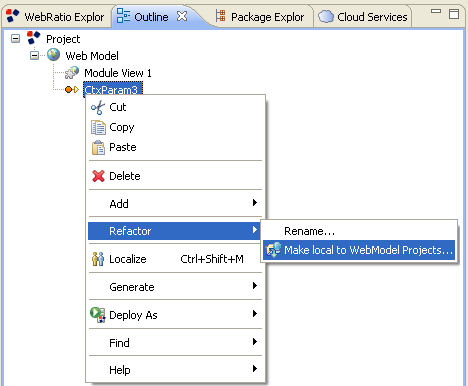The image size is (468, 386).
Task: Click the CtxParam3 orange parameter icon
Action: [x=72, y=89]
